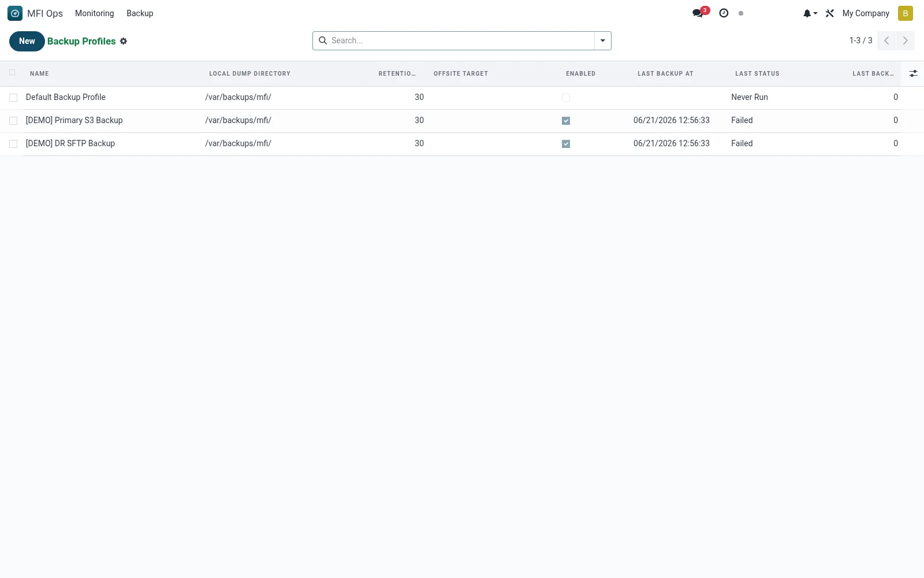The image size is (924, 578).
Task: Select the [DEMO] DR SFTP Backup row checkbox
Action: click(x=13, y=144)
